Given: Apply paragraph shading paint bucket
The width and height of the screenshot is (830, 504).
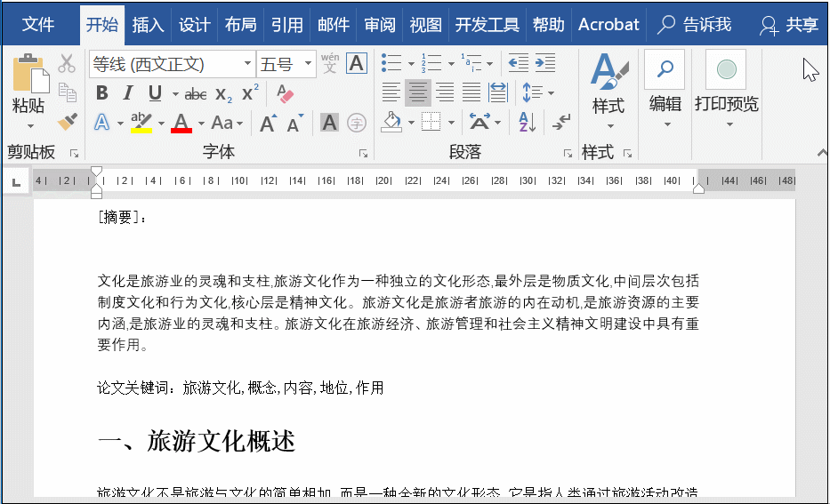Looking at the screenshot, I should 391,122.
